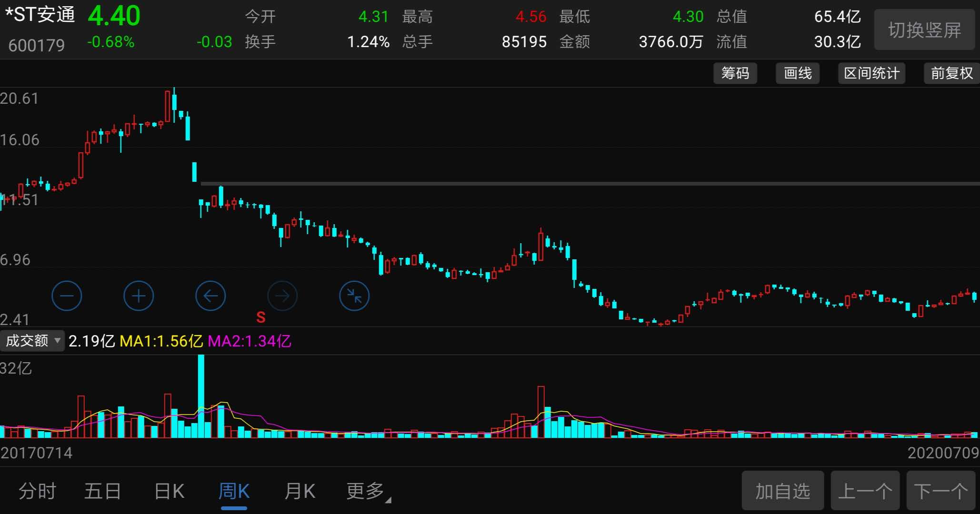Tap the volume value 2.19亿
980x514 pixels.
click(92, 341)
